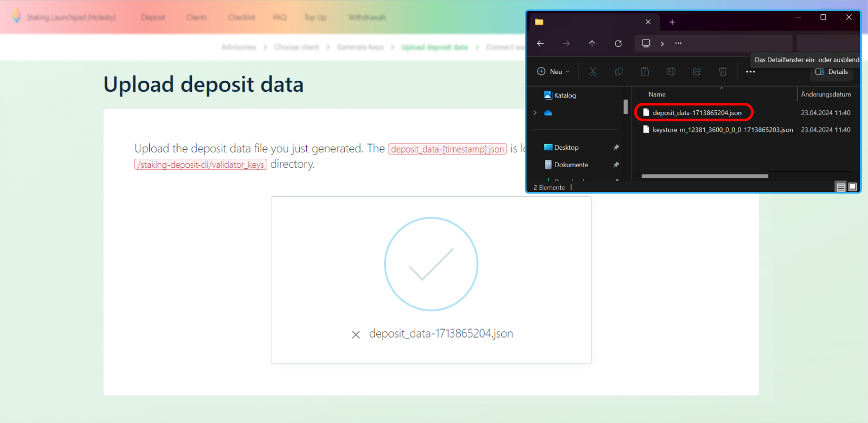Open the address bar ellipsis for hidden path

(678, 43)
